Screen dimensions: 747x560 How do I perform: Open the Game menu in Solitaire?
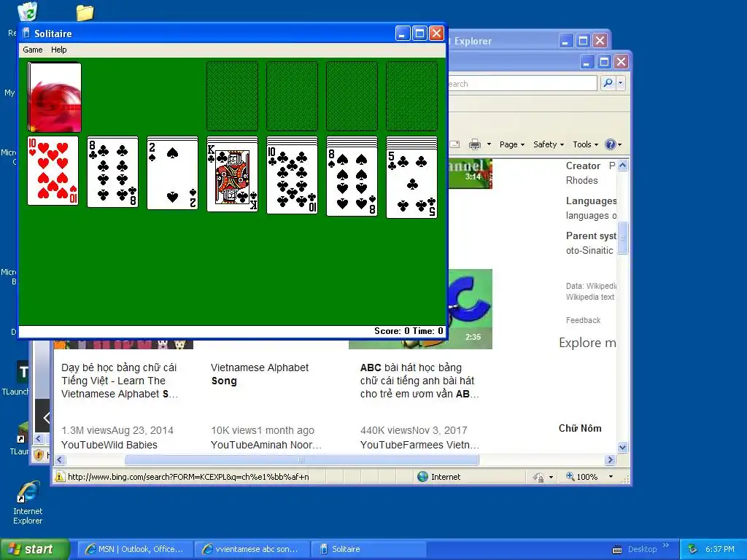[x=32, y=50]
